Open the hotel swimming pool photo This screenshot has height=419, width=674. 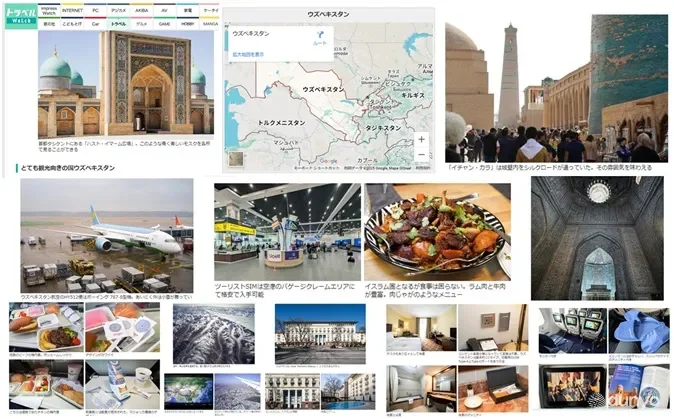348,391
